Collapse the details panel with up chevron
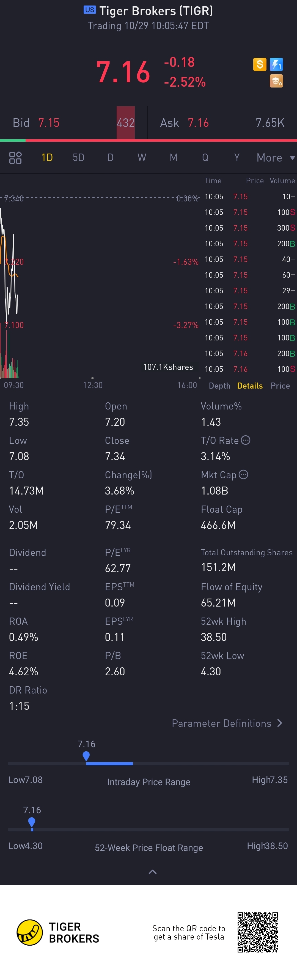The width and height of the screenshot is (297, 980). pos(153,872)
